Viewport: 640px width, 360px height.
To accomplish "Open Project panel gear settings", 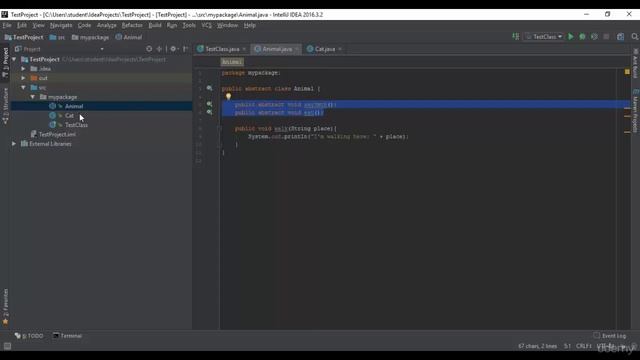I will click(x=173, y=49).
